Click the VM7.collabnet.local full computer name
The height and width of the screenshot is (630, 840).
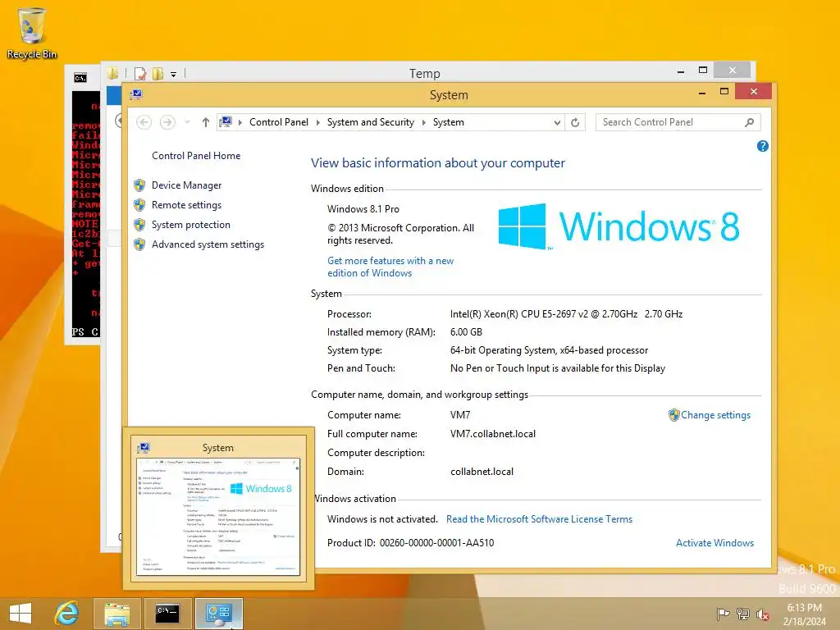493,434
